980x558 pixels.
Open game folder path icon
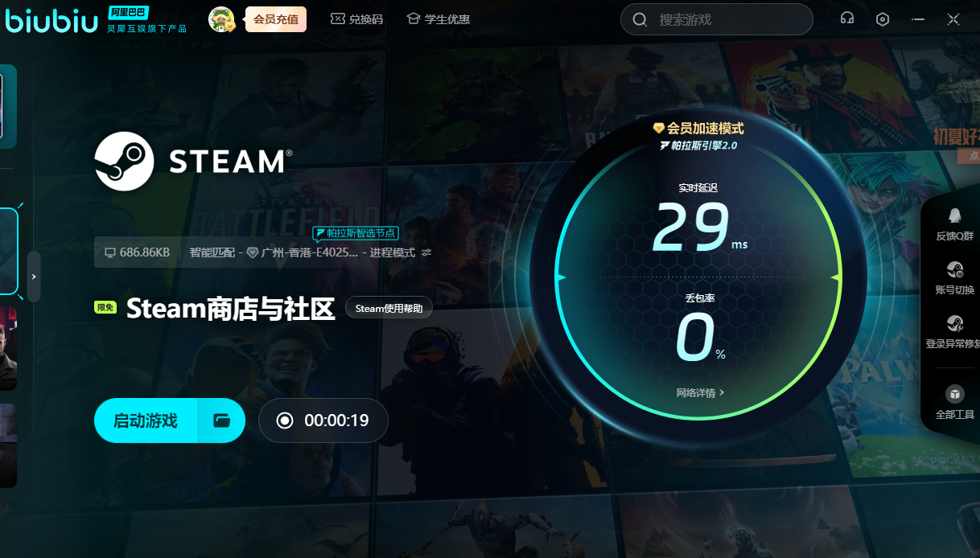pyautogui.click(x=221, y=421)
